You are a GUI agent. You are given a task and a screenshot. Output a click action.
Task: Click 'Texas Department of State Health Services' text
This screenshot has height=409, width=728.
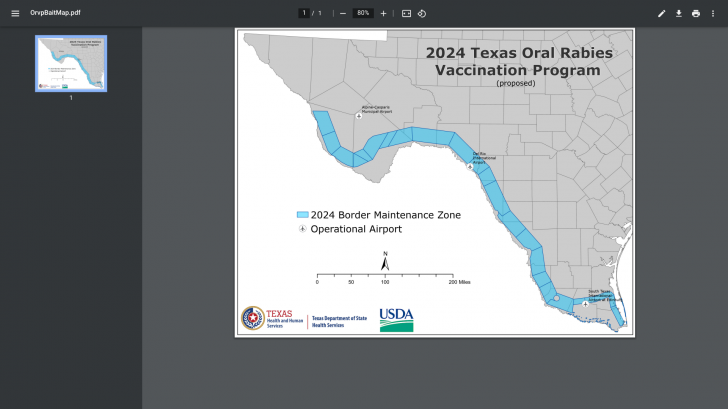tap(339, 321)
